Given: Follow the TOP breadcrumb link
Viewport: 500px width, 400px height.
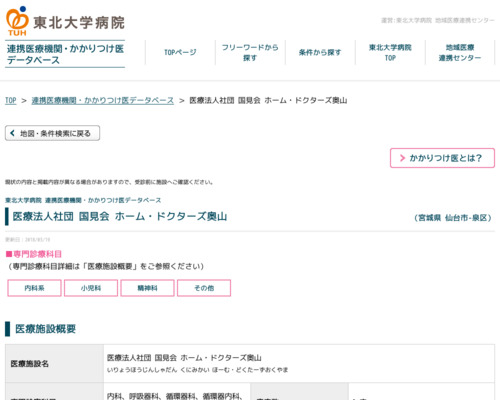Looking at the screenshot, I should (11, 100).
